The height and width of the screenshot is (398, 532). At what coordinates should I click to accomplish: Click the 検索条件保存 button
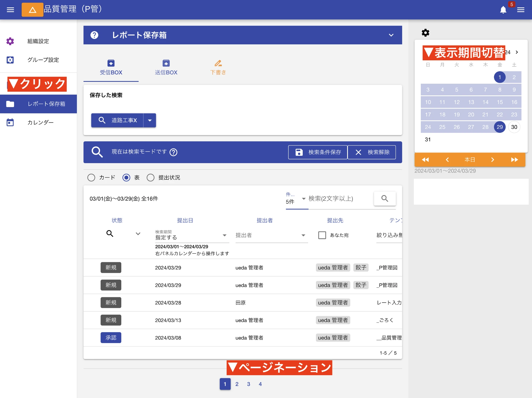(318, 152)
